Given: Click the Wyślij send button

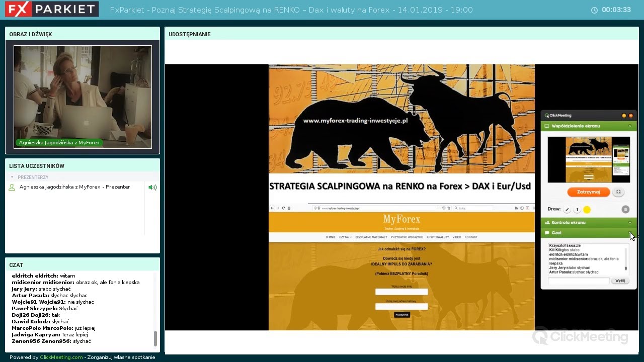Looking at the screenshot, I should pos(620,281).
